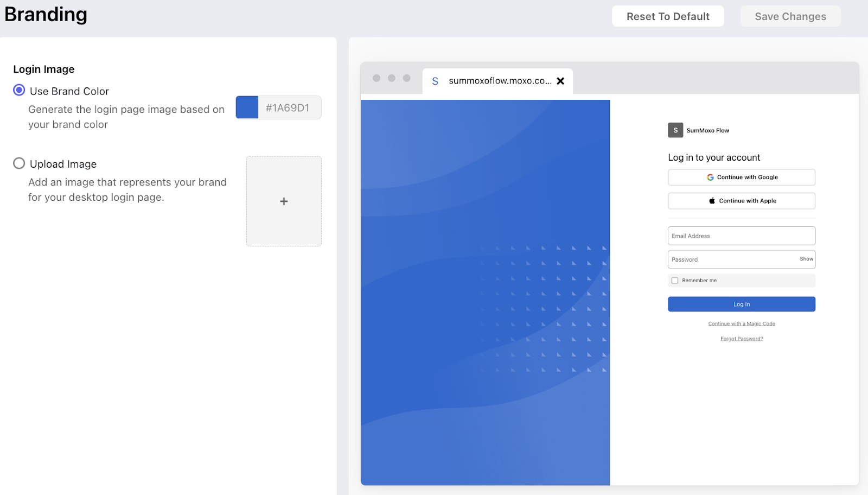868x495 pixels.
Task: Select the Use Brand Color radio button
Action: [19, 90]
